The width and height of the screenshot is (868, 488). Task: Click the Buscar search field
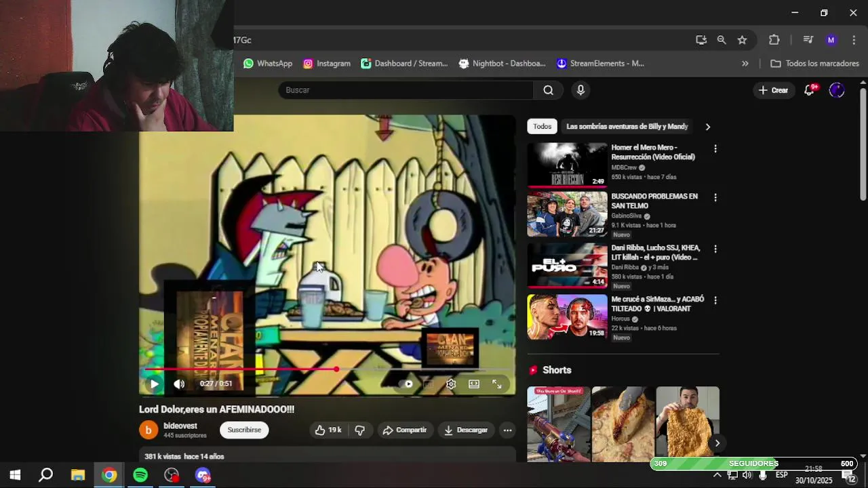coord(406,90)
